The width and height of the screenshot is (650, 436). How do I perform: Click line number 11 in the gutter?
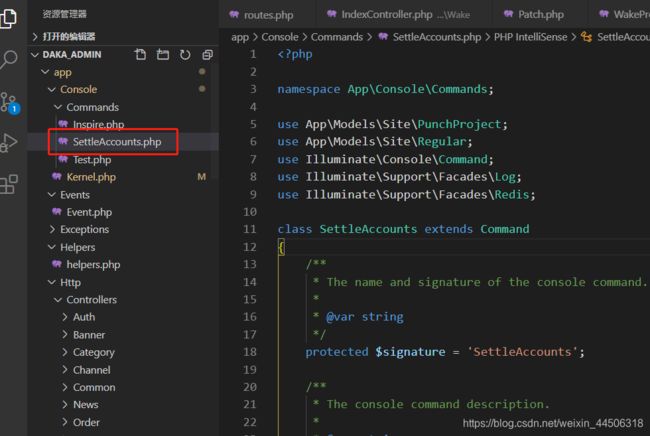pyautogui.click(x=250, y=229)
